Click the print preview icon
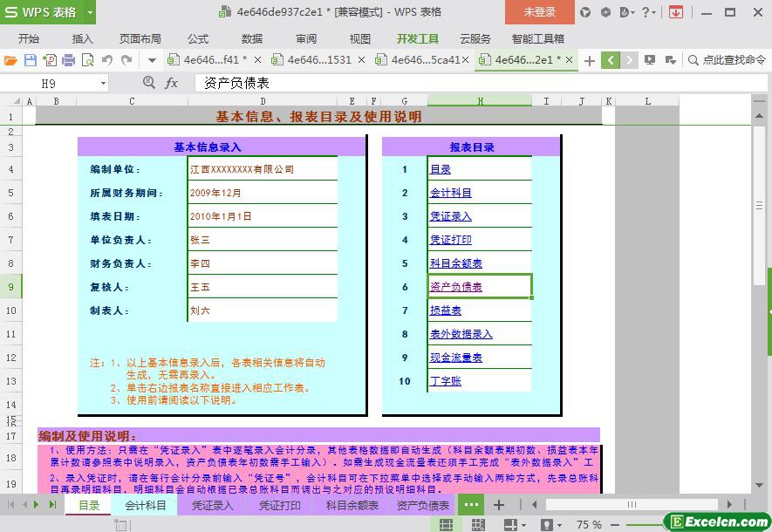This screenshot has height=532, width=772. click(x=86, y=60)
